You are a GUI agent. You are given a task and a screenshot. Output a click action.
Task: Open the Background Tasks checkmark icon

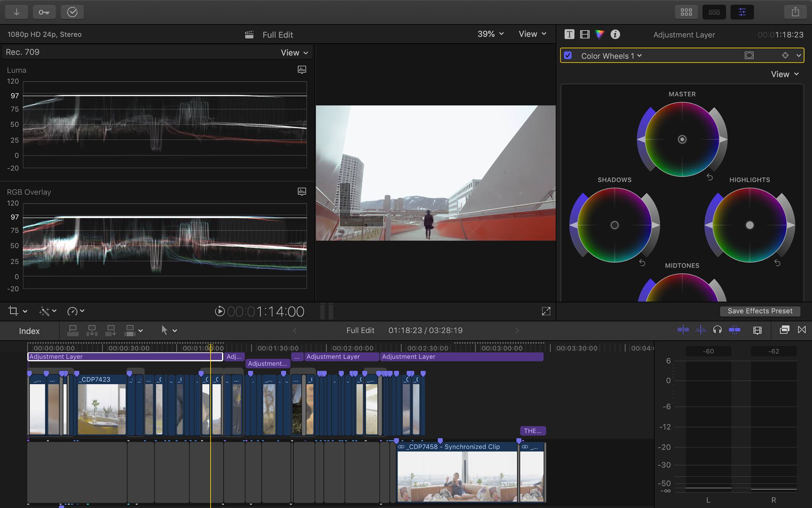[x=72, y=12]
